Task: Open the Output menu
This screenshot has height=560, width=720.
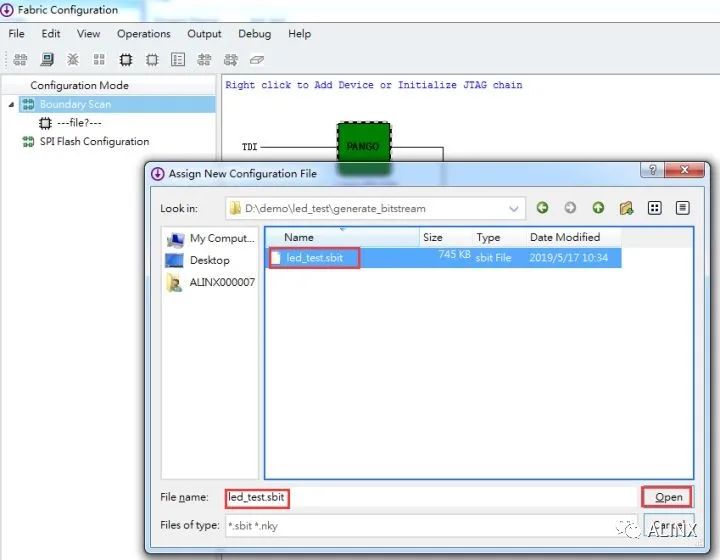Action: pos(204,34)
